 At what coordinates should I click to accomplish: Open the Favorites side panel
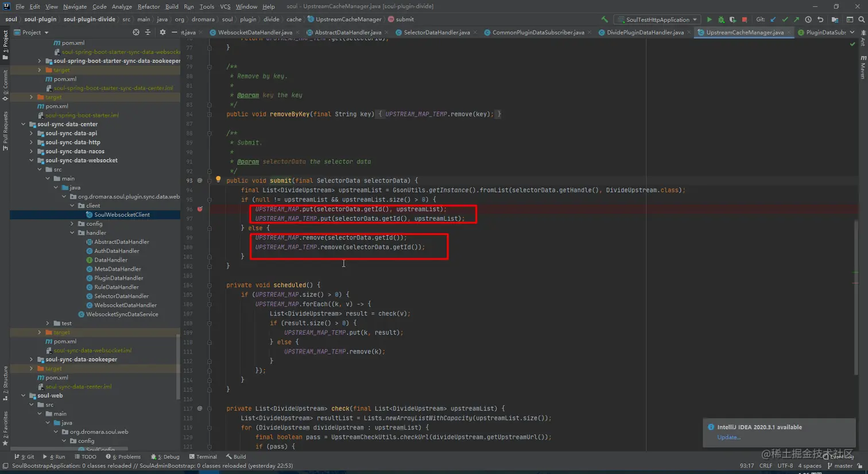(5, 429)
